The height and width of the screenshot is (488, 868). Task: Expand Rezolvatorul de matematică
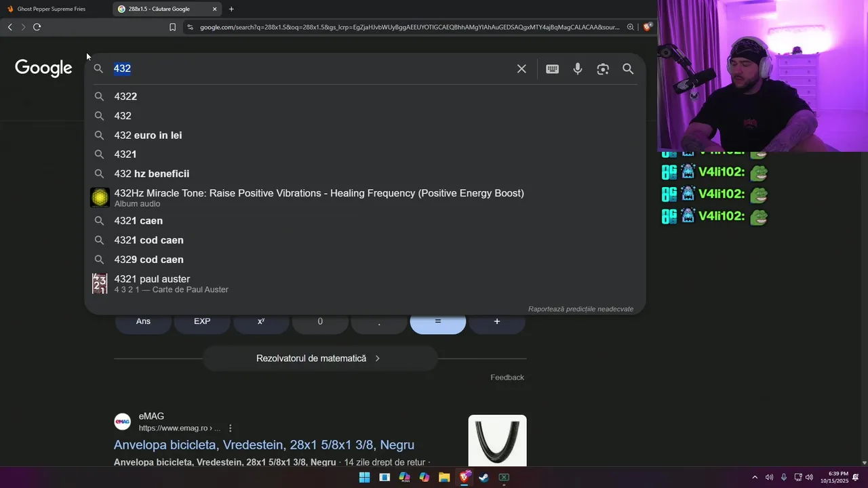(319, 358)
